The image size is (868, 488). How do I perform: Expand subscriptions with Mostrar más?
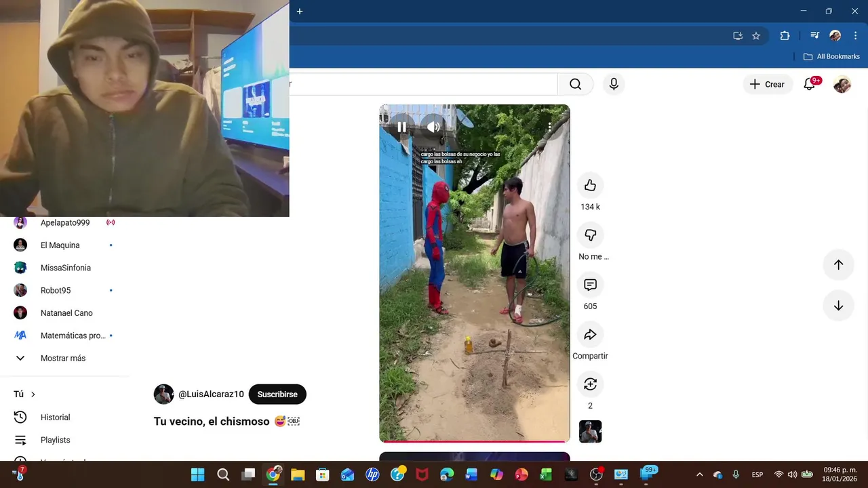(x=64, y=358)
